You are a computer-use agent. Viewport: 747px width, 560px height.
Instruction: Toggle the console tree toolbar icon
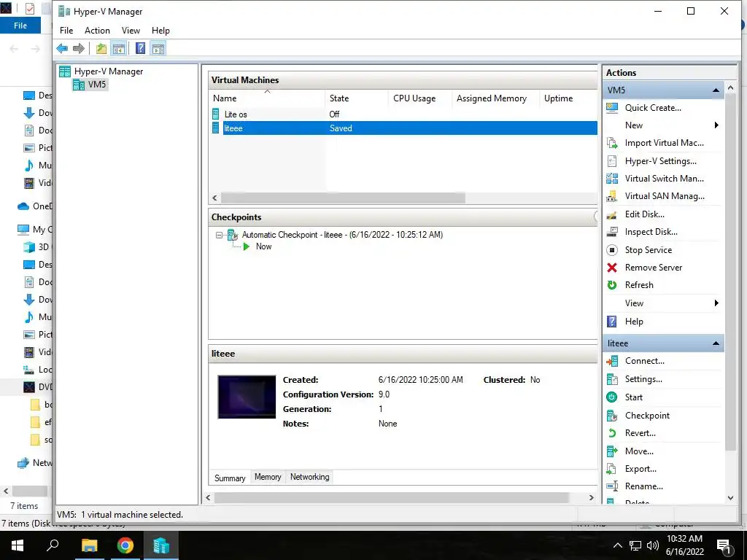coord(119,48)
